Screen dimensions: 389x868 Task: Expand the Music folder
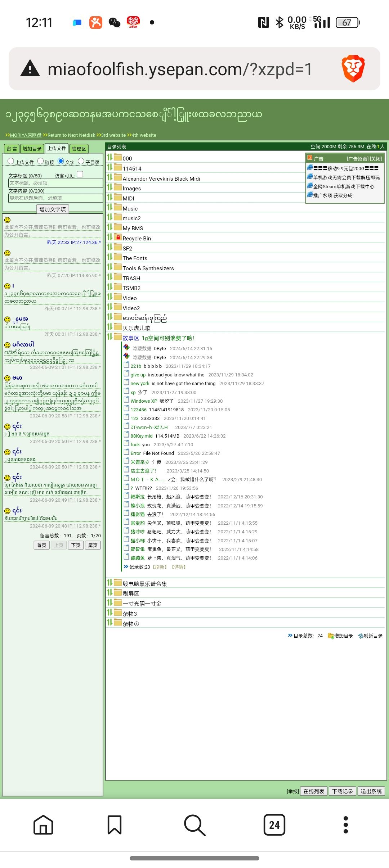coord(130,208)
